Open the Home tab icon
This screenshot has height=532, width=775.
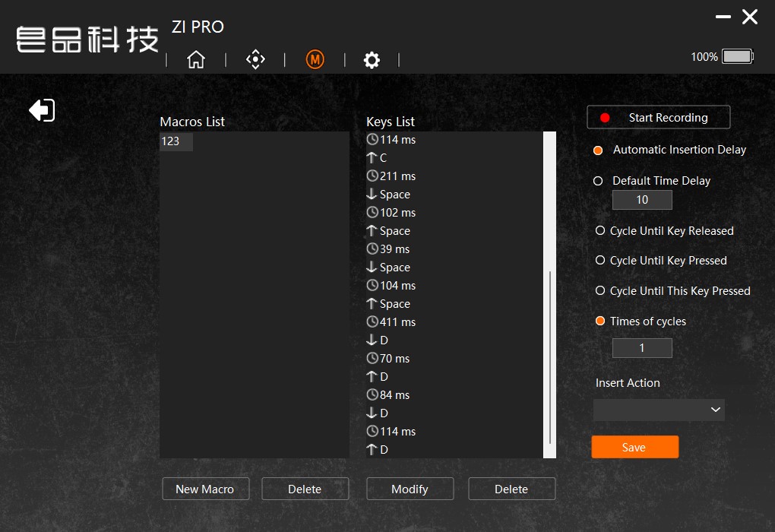click(196, 59)
